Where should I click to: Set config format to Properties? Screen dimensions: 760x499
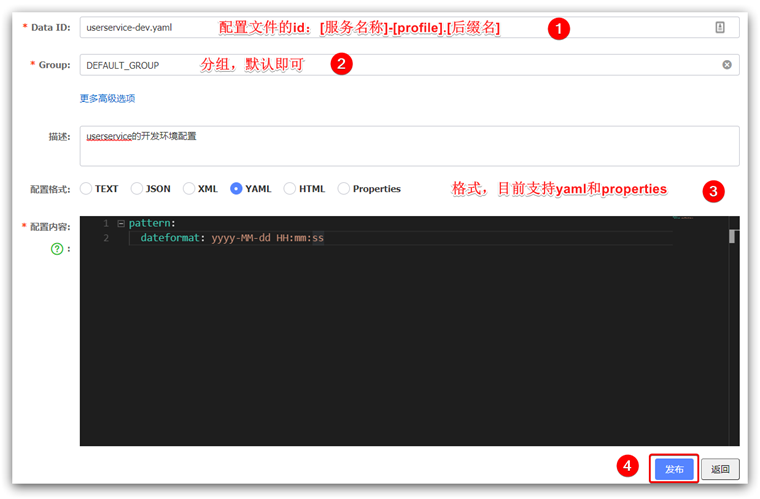344,188
